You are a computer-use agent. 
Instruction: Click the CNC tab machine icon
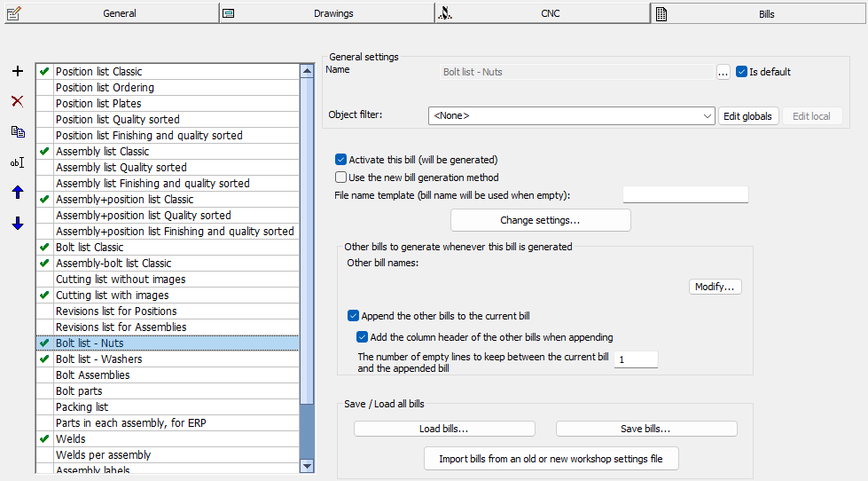coord(444,12)
